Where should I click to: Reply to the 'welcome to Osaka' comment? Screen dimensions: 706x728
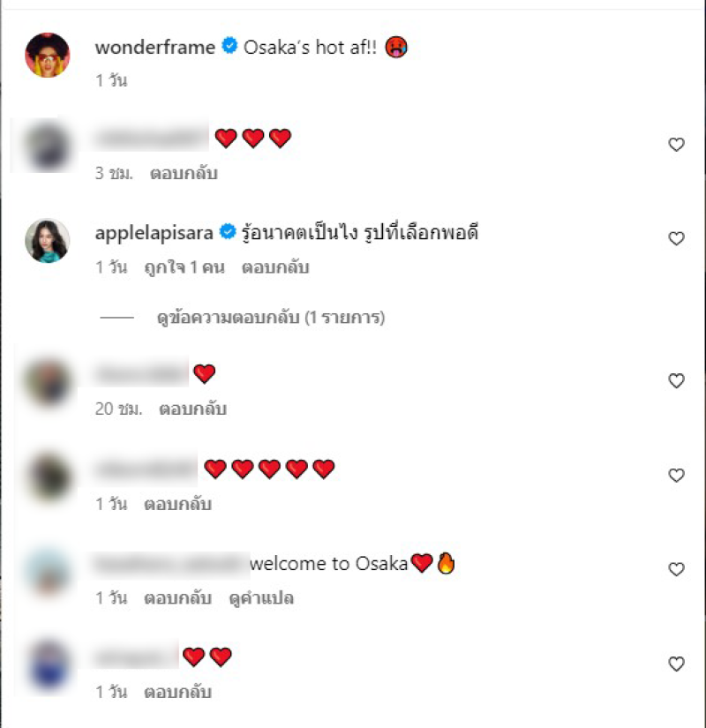pos(178,598)
